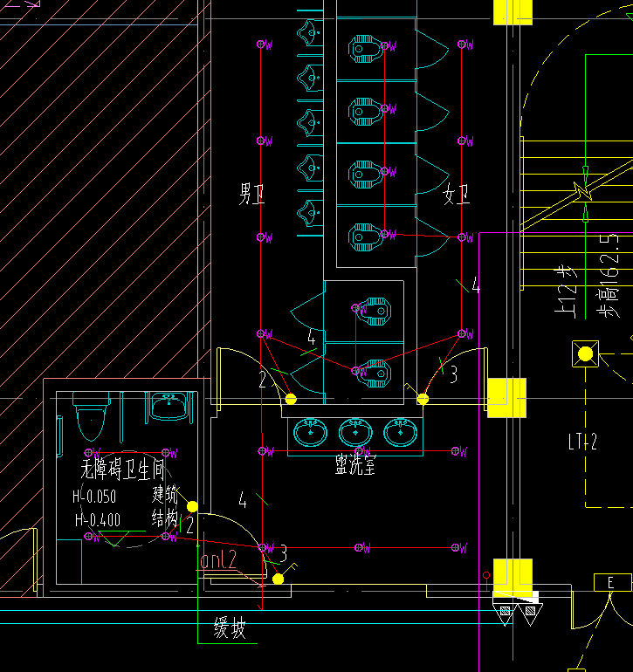Pick wire count 3 near women's door

tap(453, 374)
